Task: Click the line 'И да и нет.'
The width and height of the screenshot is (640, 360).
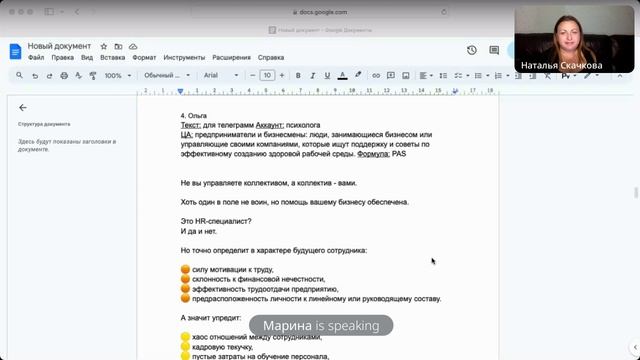Action: (x=198, y=231)
